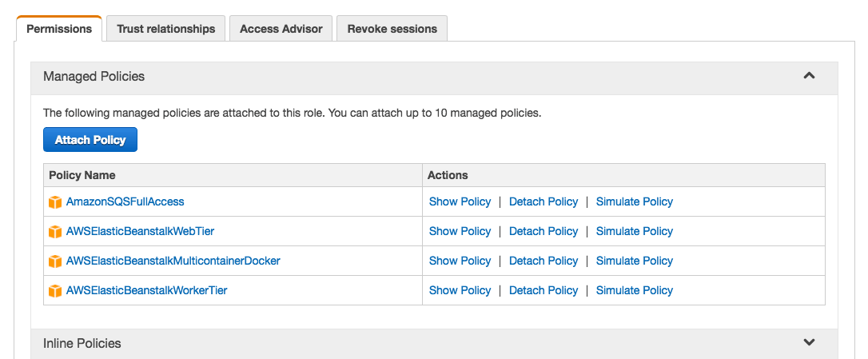Click the Policy Name column header
The width and height of the screenshot is (868, 359).
pos(82,175)
